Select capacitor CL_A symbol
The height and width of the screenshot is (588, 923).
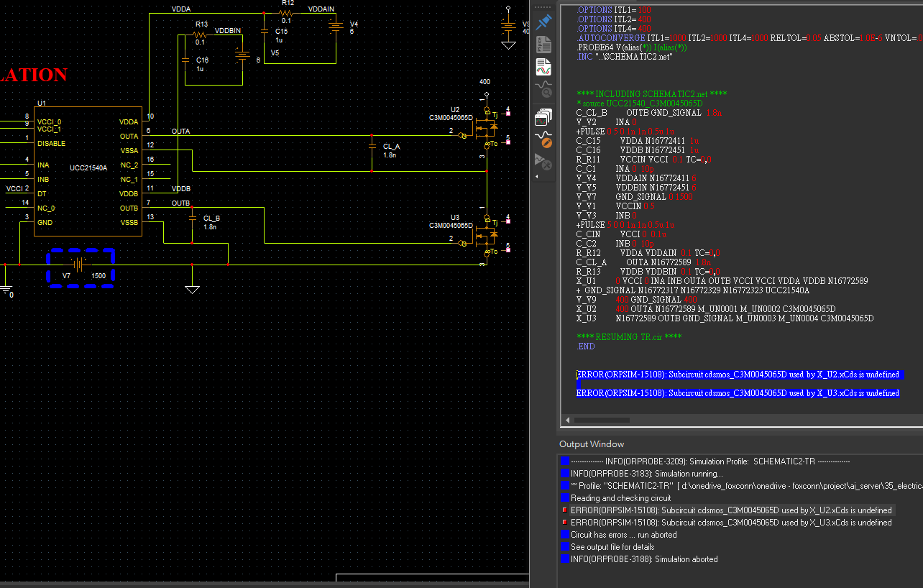pos(372,146)
